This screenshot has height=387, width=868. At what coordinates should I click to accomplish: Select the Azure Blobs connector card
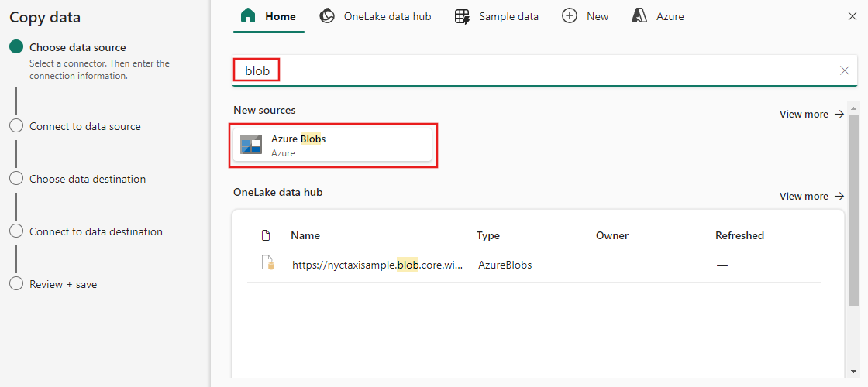point(332,146)
